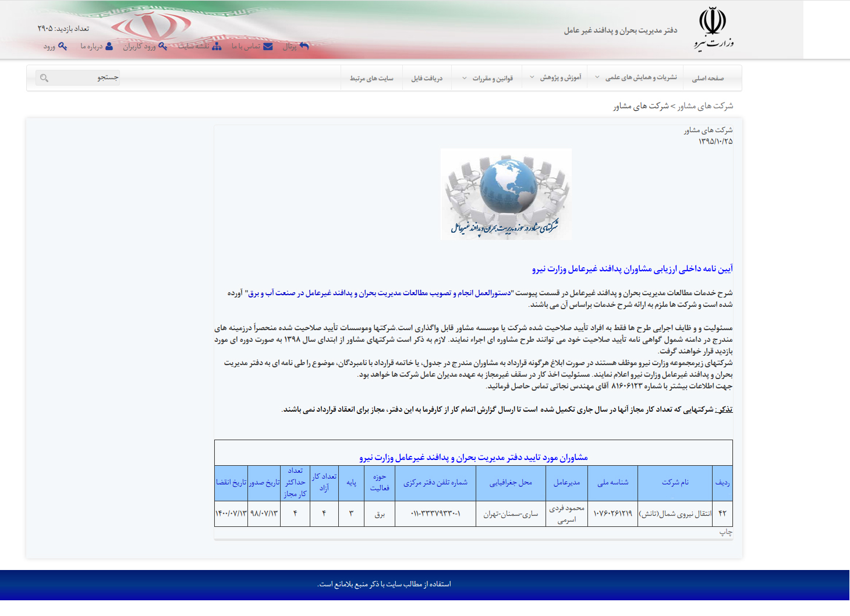
Task: Select the issue date cell ۹۸/۰۷/۱۳
Action: (x=264, y=514)
